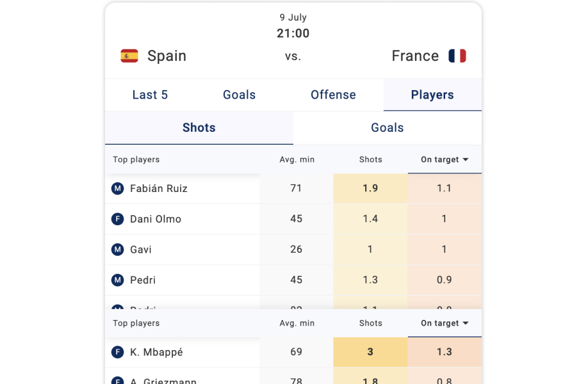588x384 pixels.
Task: Open the Offense tab
Action: (x=333, y=95)
